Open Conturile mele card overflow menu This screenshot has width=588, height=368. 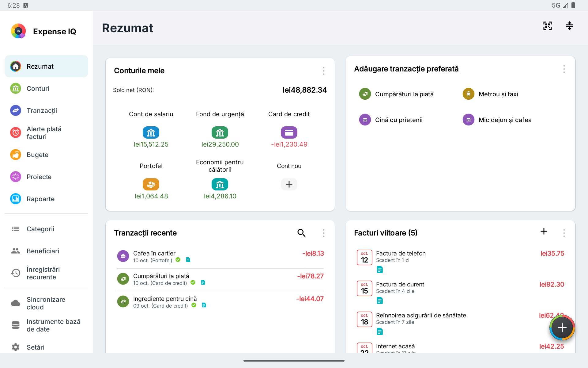coord(323,71)
